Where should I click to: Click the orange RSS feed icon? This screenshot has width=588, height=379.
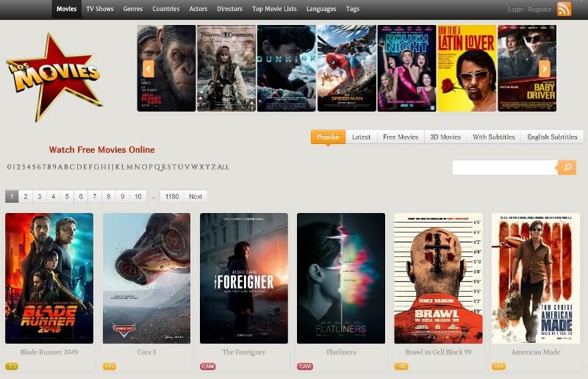(564, 9)
